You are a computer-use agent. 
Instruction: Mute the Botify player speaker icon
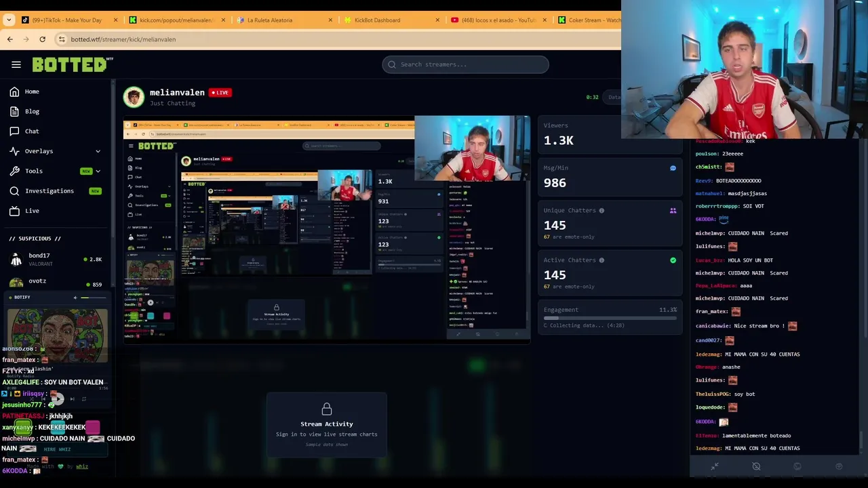pos(75,298)
